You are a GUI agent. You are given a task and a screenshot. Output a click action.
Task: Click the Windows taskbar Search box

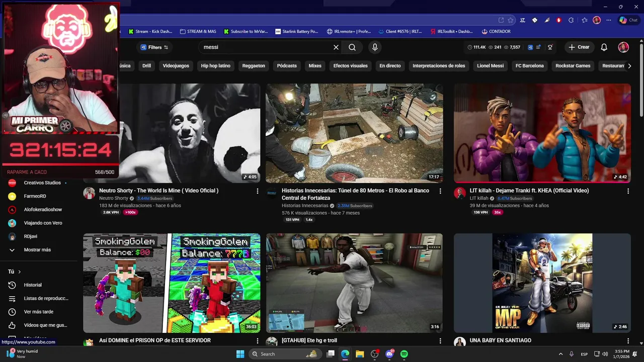coord(285,354)
